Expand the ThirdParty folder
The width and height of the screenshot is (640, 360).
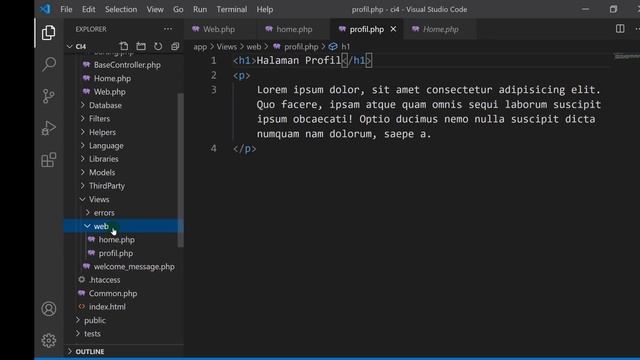(x=107, y=186)
